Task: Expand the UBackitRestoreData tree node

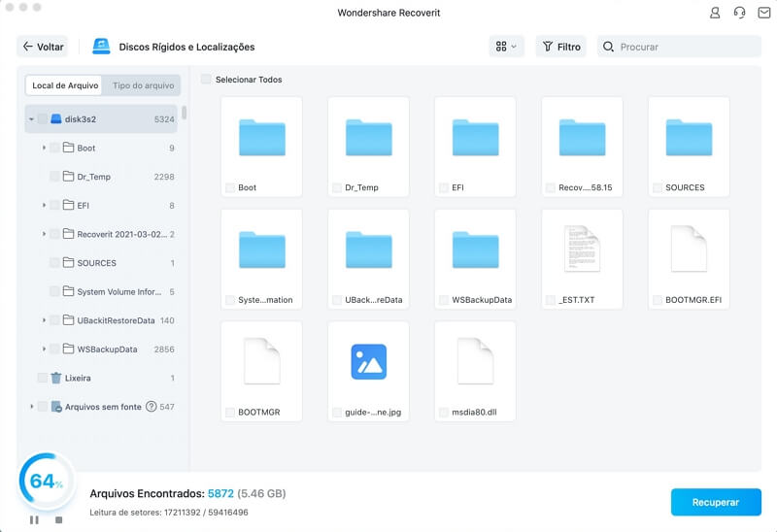Action: tap(44, 320)
